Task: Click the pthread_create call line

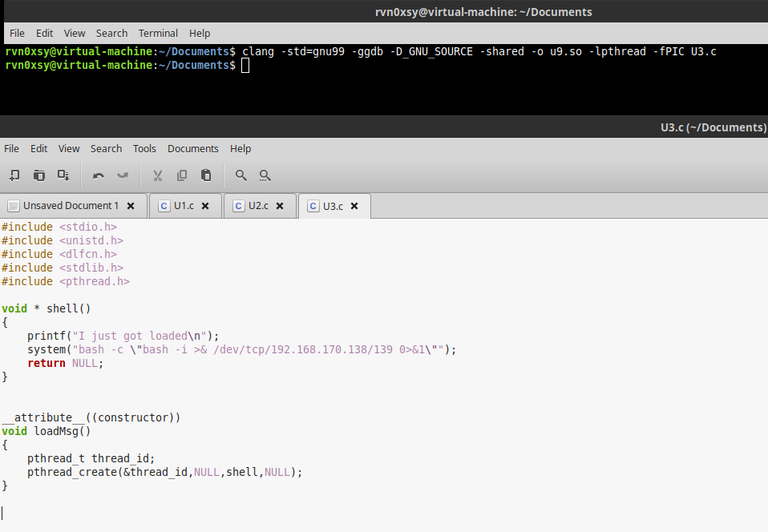Action: (x=164, y=472)
